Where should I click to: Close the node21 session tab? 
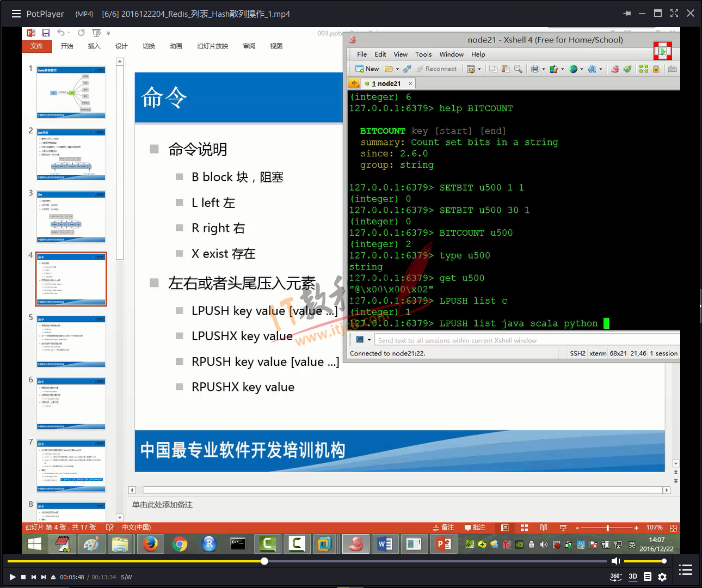point(410,83)
